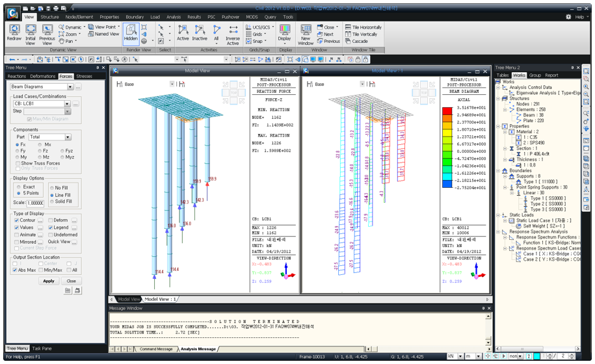595x364 pixels.
Task: Open the Command Message tab
Action: point(156,349)
